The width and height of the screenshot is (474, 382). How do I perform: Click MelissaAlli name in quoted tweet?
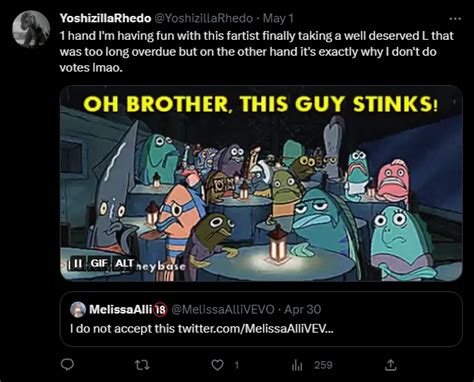coord(120,310)
